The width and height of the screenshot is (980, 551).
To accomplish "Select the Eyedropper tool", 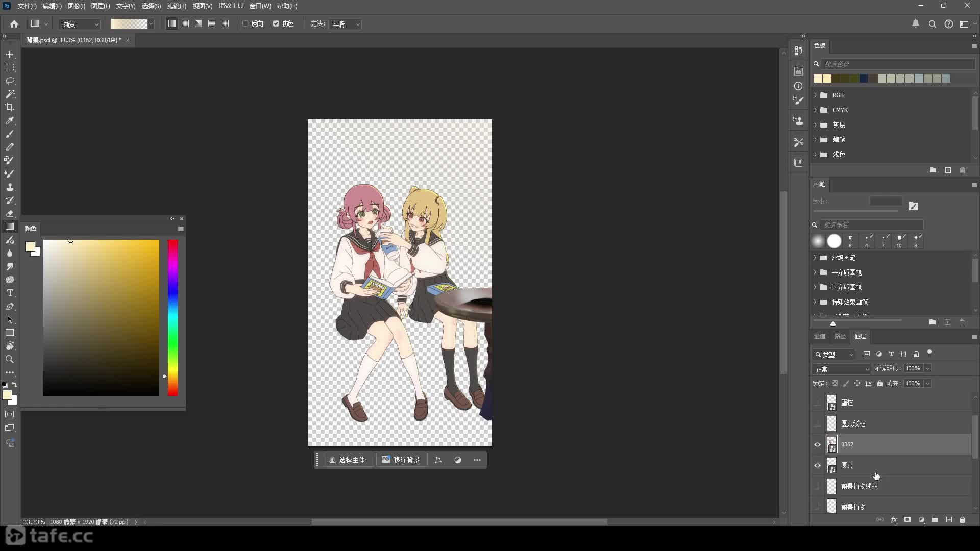I will pyautogui.click(x=10, y=121).
